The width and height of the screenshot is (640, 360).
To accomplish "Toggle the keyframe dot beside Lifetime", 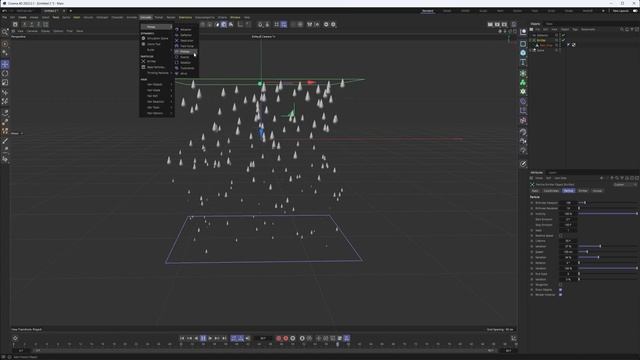I will coord(532,241).
